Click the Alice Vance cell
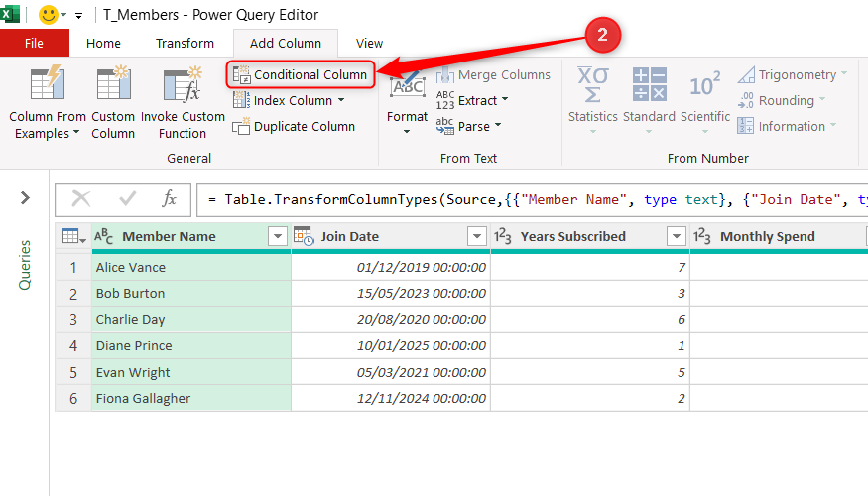 click(x=191, y=268)
